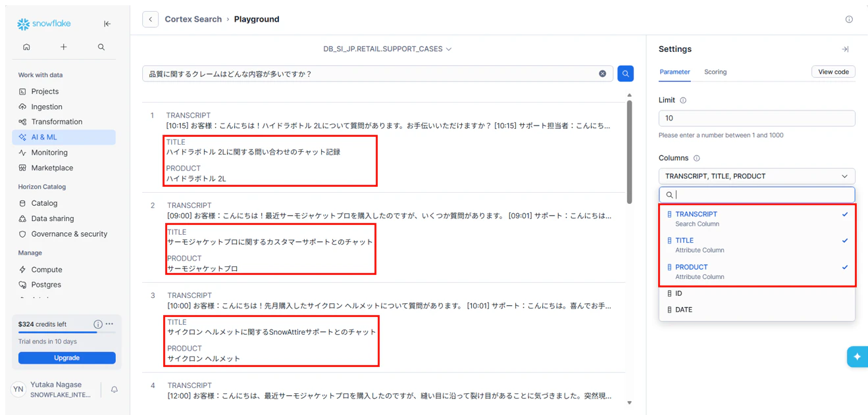Screen dimensions: 868x415
Task: Click the Upgrade button
Action: 66,358
